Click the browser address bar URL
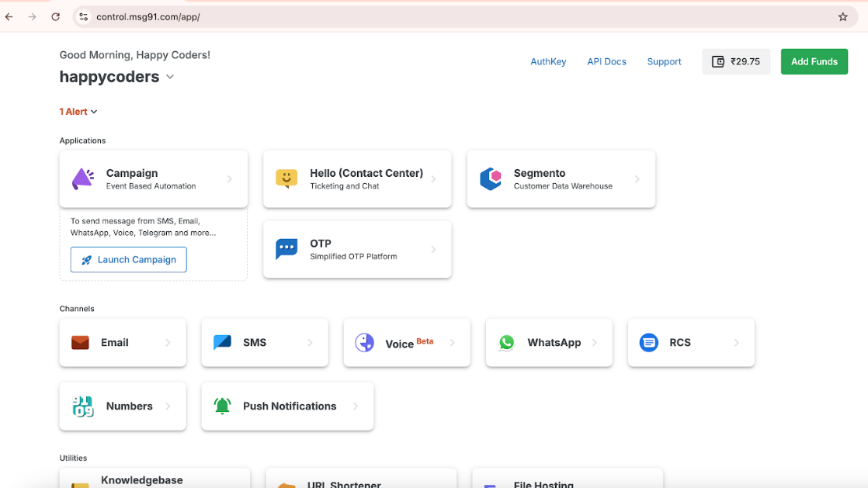Image resolution: width=868 pixels, height=488 pixels. [x=148, y=16]
